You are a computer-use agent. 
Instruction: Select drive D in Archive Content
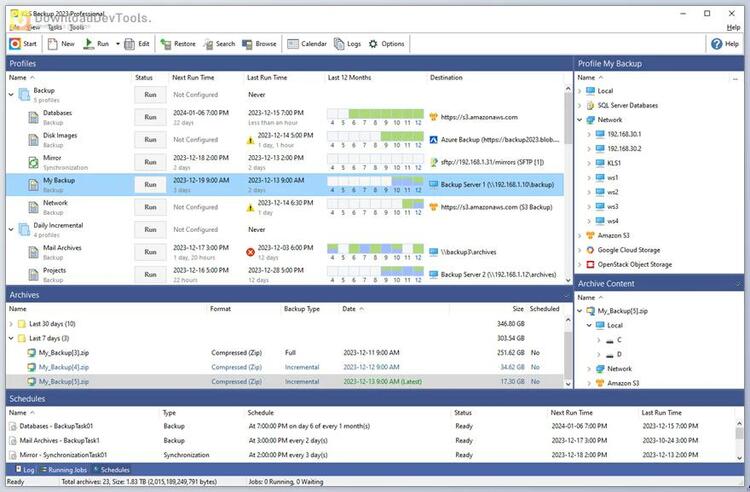coord(619,354)
